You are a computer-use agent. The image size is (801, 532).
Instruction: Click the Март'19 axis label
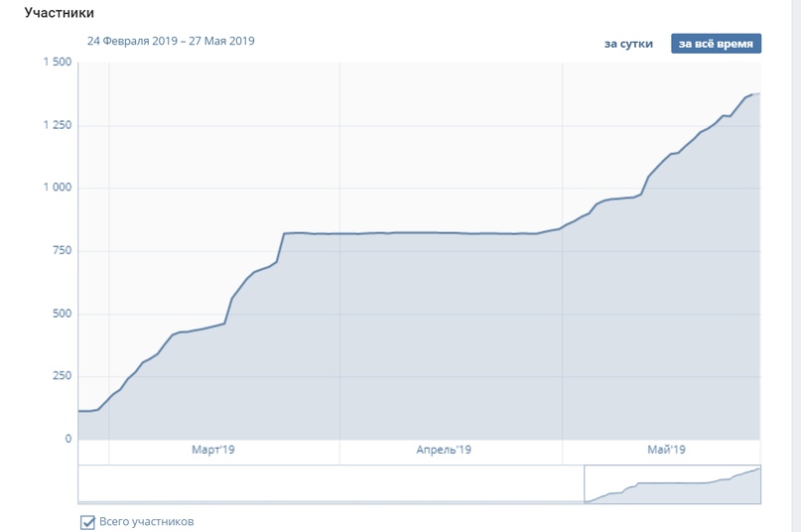pyautogui.click(x=213, y=451)
